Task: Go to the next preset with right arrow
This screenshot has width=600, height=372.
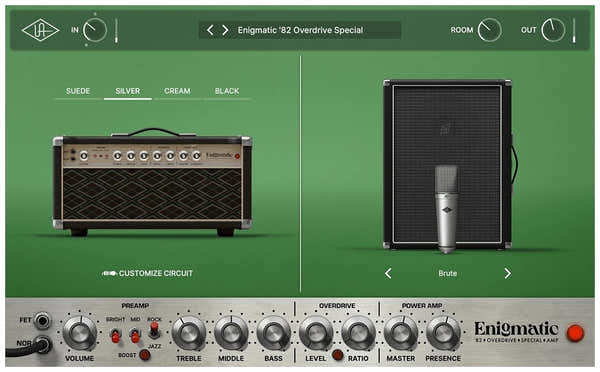Action: (x=225, y=30)
